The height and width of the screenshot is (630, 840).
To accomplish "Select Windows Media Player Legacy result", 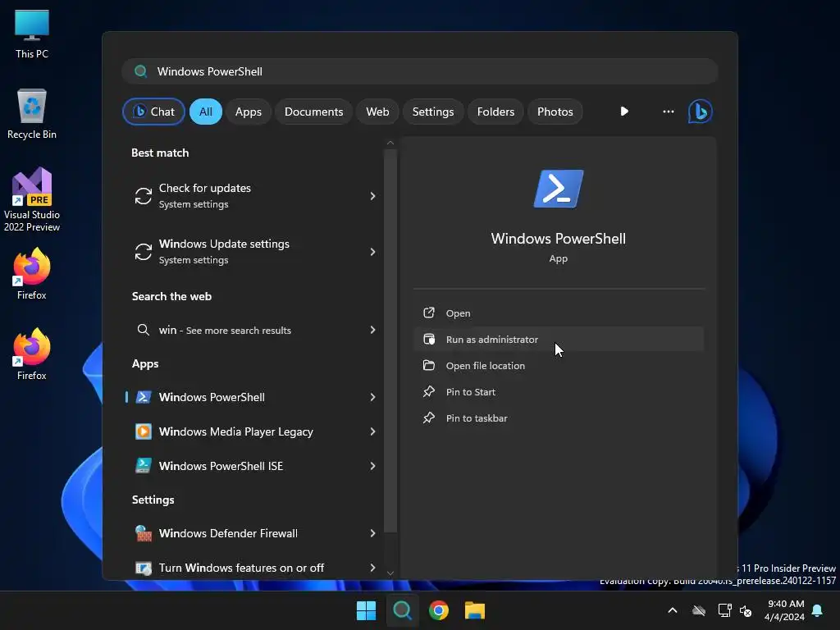I will (254, 431).
